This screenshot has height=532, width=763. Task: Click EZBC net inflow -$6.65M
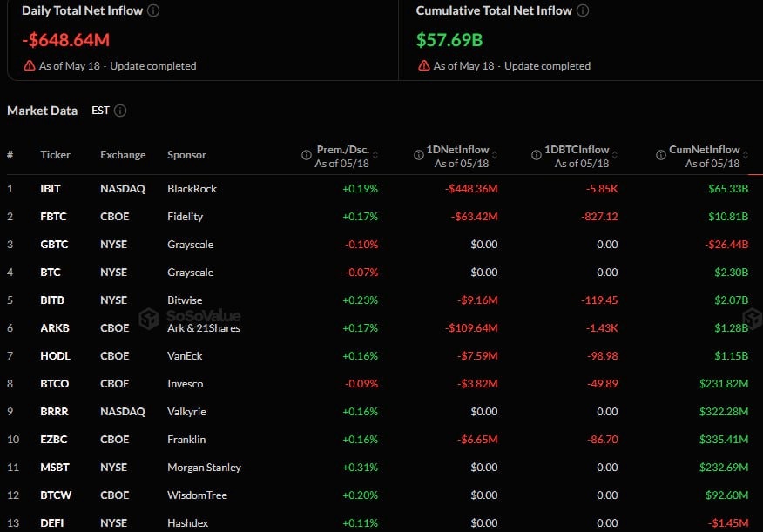(477, 440)
